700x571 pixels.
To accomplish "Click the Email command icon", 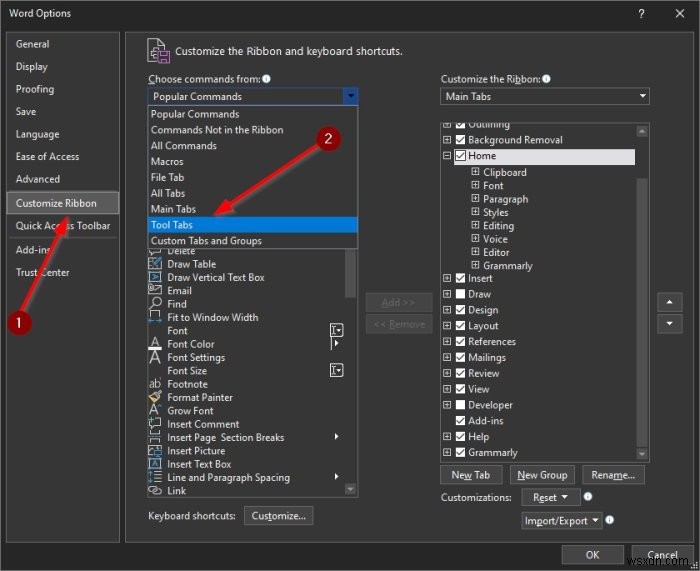I will tap(155, 291).
